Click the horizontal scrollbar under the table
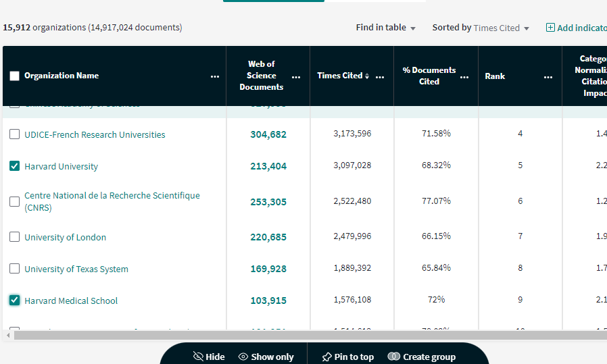The width and height of the screenshot is (607, 364). [304, 335]
